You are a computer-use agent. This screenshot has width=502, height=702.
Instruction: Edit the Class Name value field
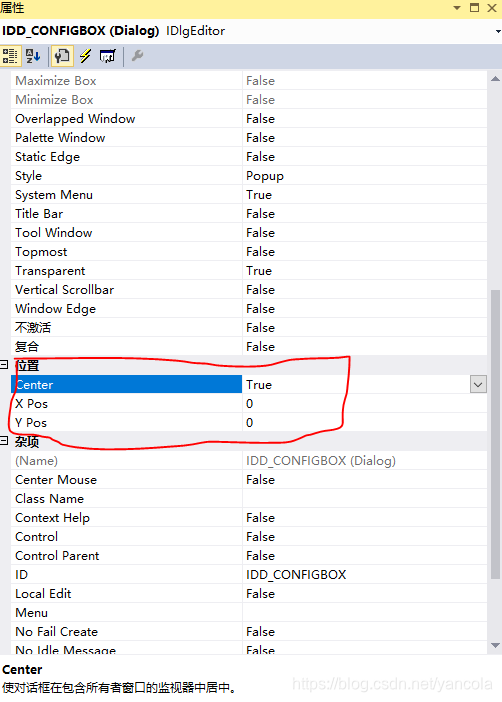[x=365, y=499]
